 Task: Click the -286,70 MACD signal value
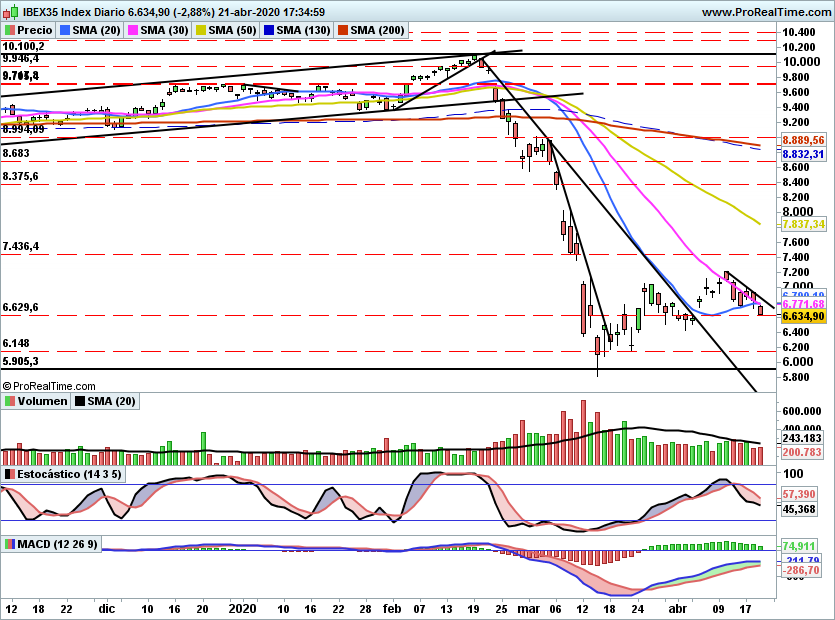pos(801,570)
